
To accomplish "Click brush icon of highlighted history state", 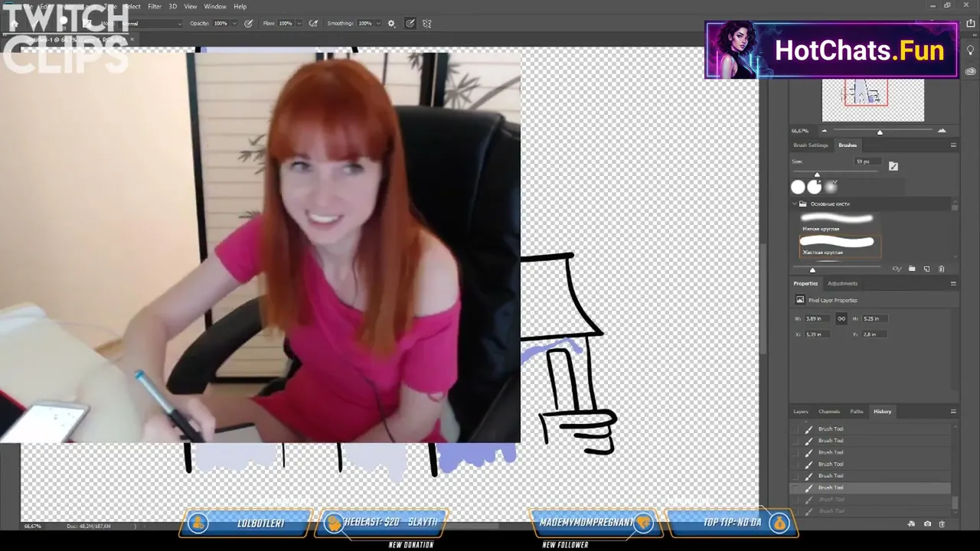I will tap(808, 487).
